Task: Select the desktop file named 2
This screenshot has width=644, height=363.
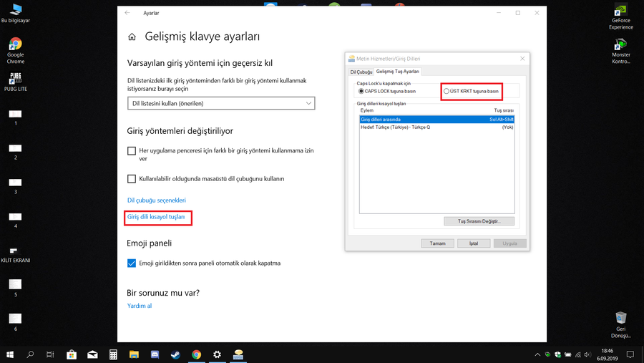Action: 16,152
